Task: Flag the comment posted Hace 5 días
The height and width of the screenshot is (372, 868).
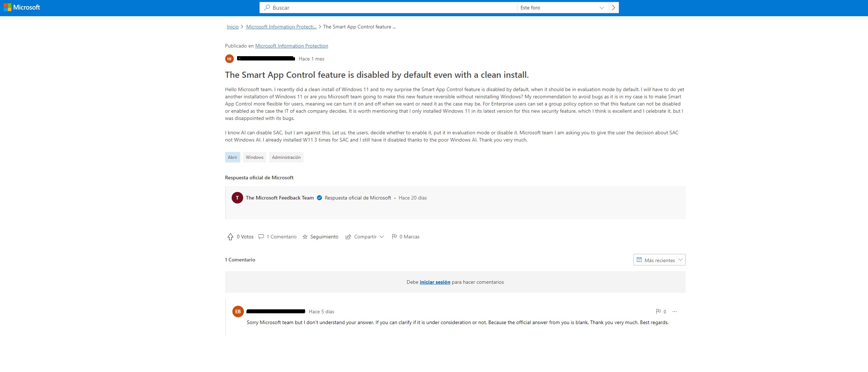Action: point(658,311)
